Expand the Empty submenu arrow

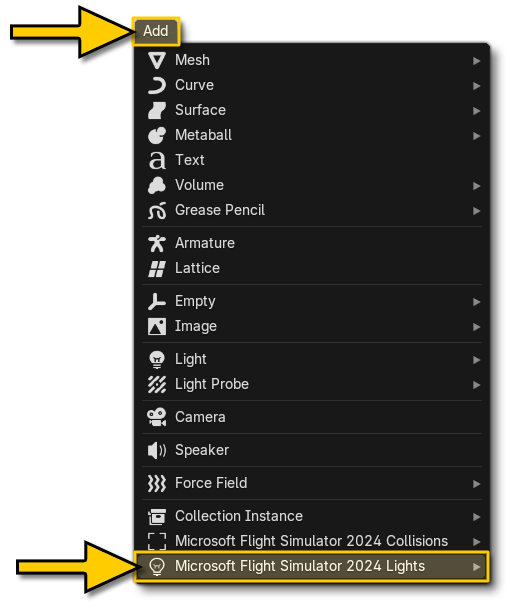click(476, 302)
